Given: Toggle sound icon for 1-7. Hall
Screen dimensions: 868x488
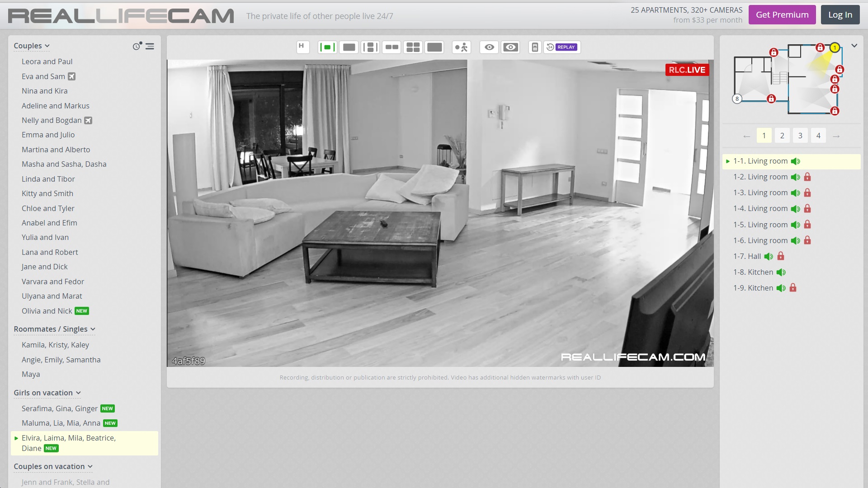Looking at the screenshot, I should [x=769, y=257].
